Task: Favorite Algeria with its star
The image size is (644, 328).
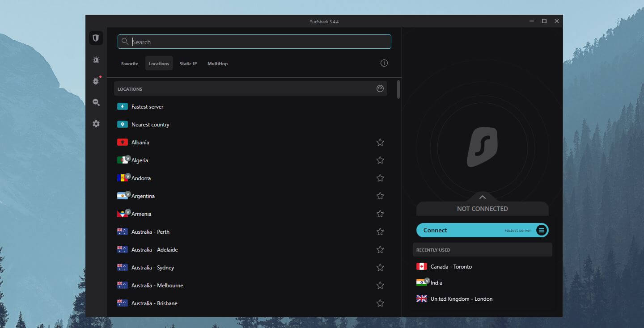Action: (380, 160)
